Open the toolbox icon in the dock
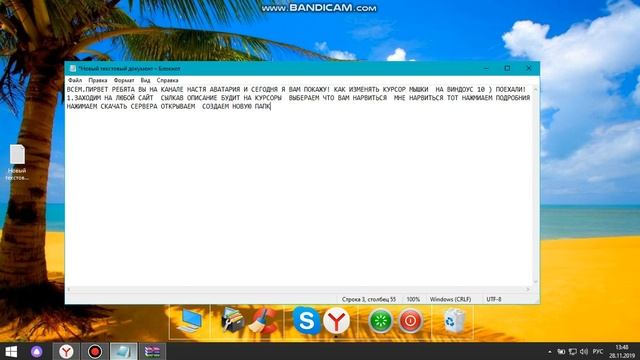The width and height of the screenshot is (640, 360). (x=232, y=320)
